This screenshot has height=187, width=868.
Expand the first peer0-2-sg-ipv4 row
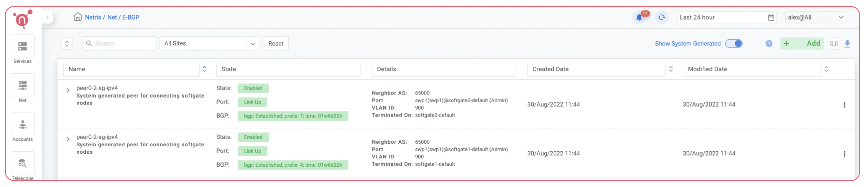coord(68,90)
